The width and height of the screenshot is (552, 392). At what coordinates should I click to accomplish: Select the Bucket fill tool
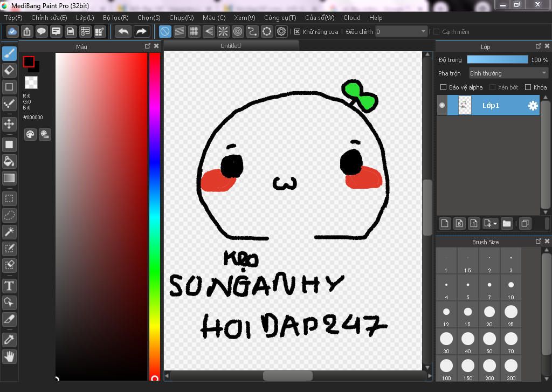10,161
